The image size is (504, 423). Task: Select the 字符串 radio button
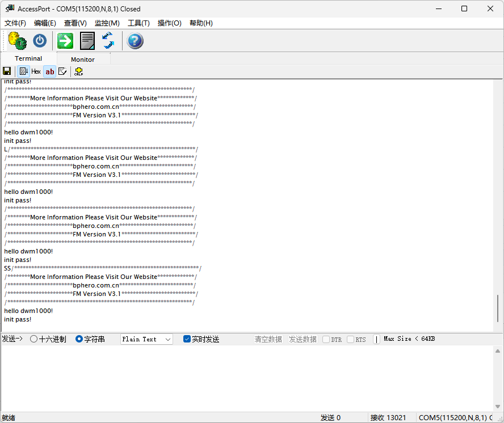[79, 339]
